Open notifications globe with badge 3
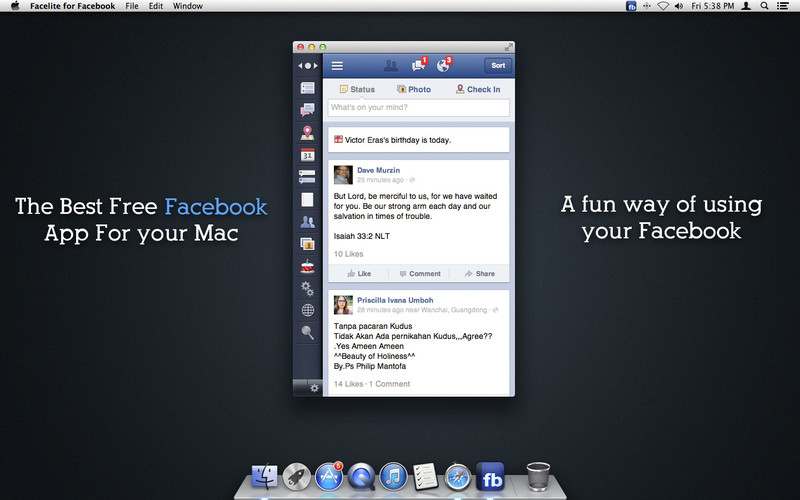Image resolution: width=800 pixels, height=500 pixels. click(444, 65)
